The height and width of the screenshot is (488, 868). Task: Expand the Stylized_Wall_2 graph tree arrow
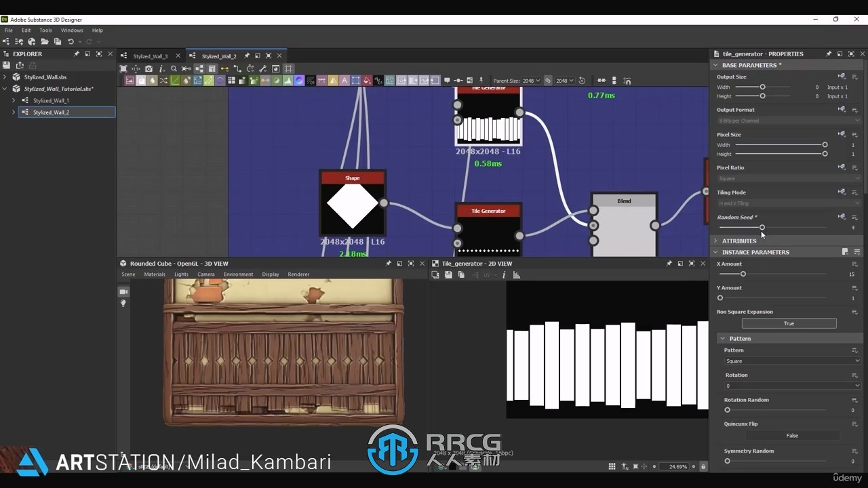pos(14,112)
